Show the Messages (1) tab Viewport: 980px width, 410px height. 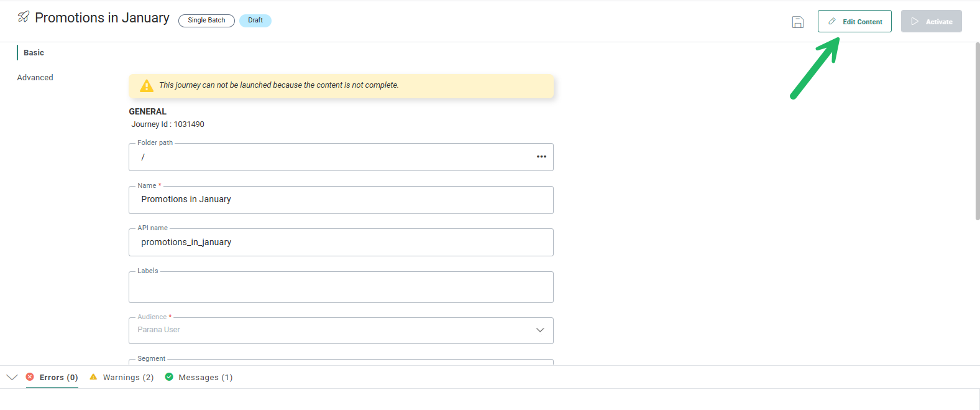tap(205, 378)
